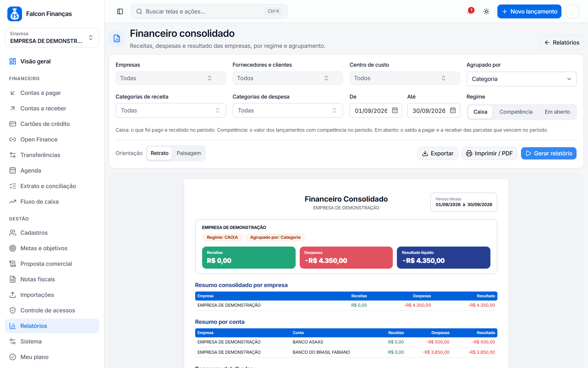Open the notifications bell with badge
Image resolution: width=588 pixels, height=368 pixels.
470,11
